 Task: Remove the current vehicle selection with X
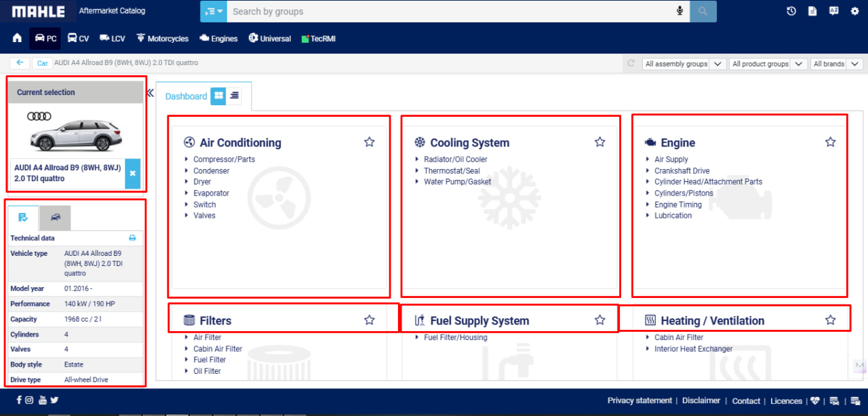click(133, 174)
